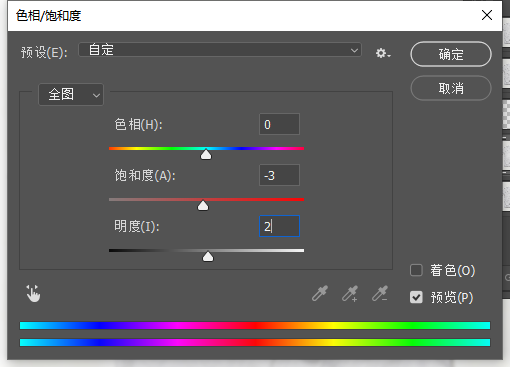This screenshot has width=510, height=367.
Task: Click the 预设(E): label
Action: (x=44, y=52)
